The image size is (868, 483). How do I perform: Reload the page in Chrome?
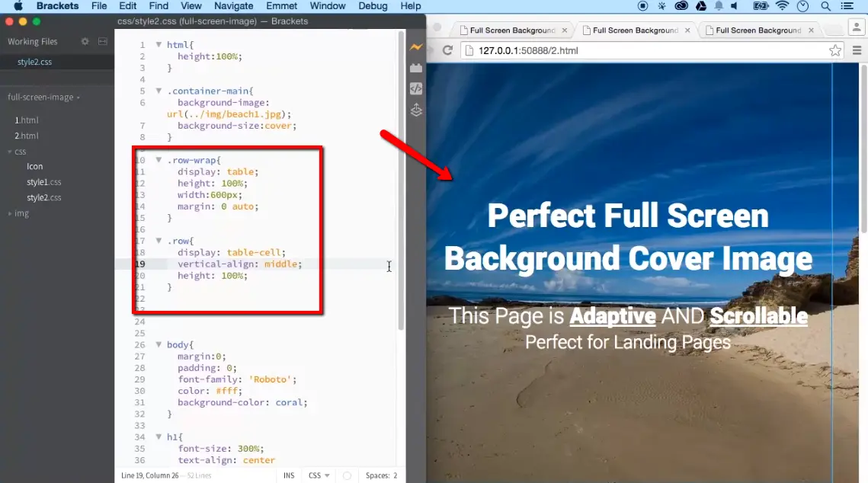point(447,50)
